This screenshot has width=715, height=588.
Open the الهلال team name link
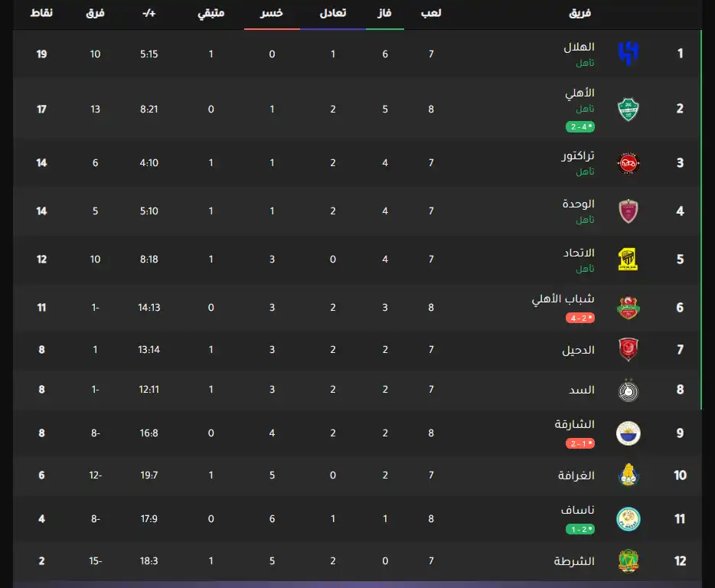tap(579, 47)
